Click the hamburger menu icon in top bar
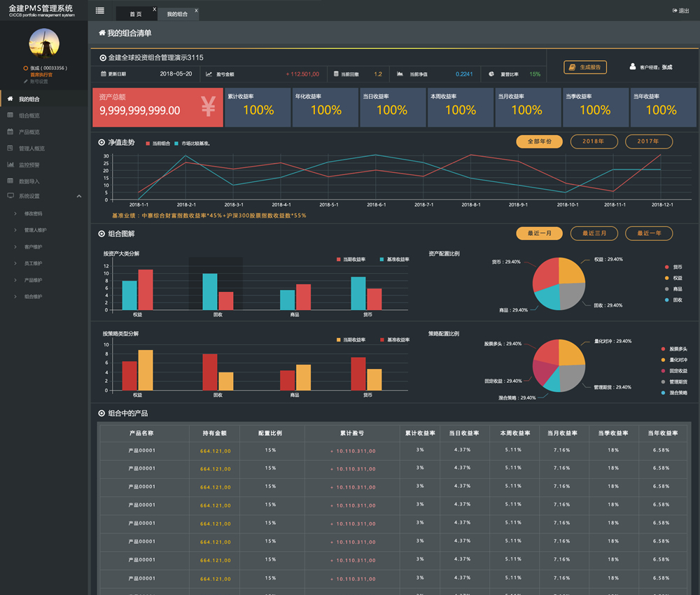Screen dimensions: 700x595 pos(100,10)
